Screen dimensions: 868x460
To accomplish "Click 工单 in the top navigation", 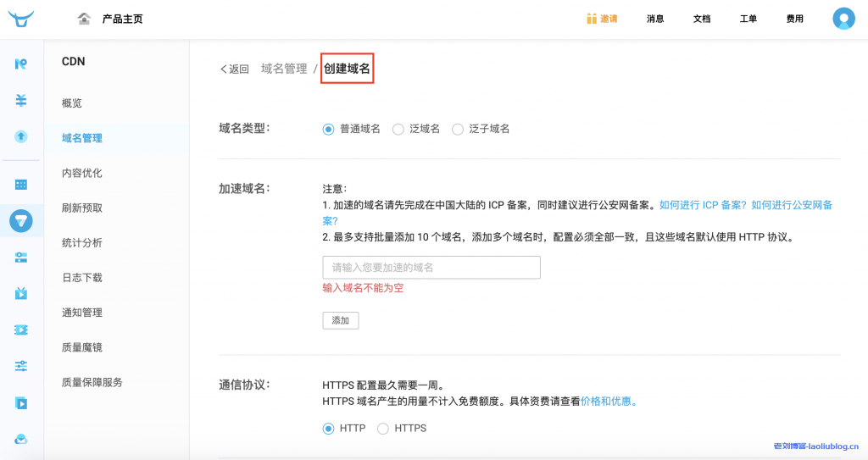I will tap(748, 19).
